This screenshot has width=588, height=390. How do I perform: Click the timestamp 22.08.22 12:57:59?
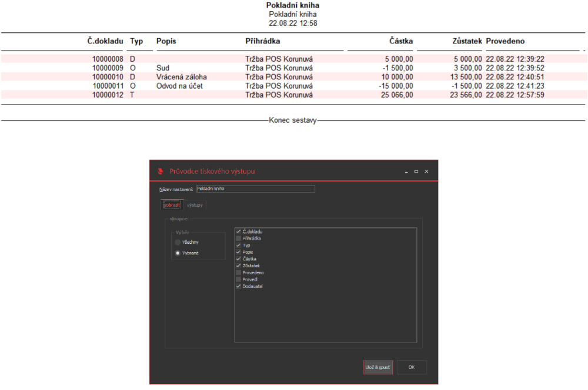(515, 95)
